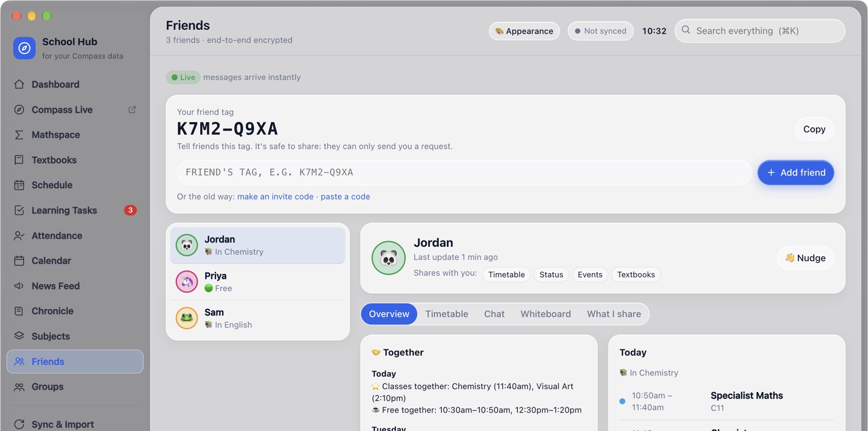Click the Learning Tasks badge showing 3
This screenshot has height=431, width=868.
click(x=130, y=210)
